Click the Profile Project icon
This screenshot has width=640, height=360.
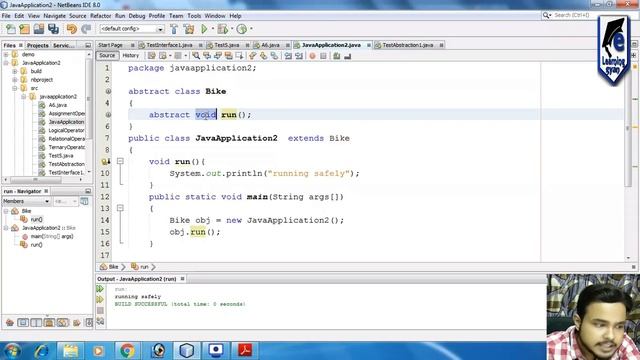point(242,29)
